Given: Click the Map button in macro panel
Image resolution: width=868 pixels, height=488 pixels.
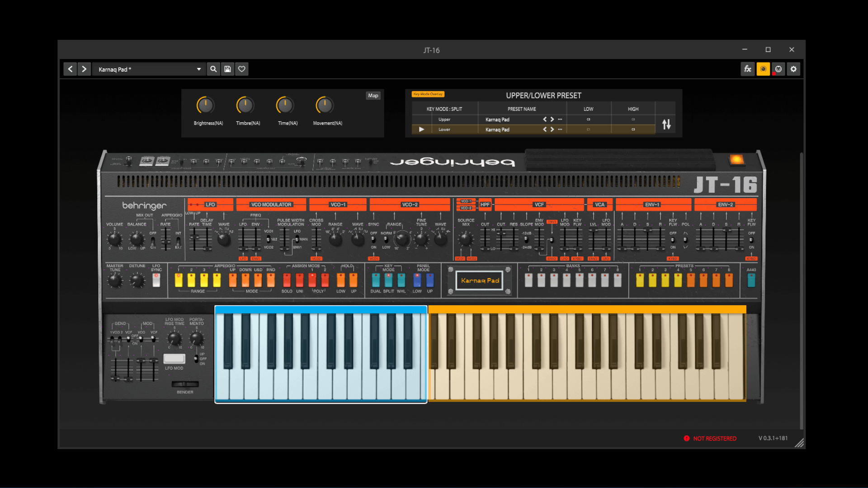Looking at the screenshot, I should tap(373, 95).
